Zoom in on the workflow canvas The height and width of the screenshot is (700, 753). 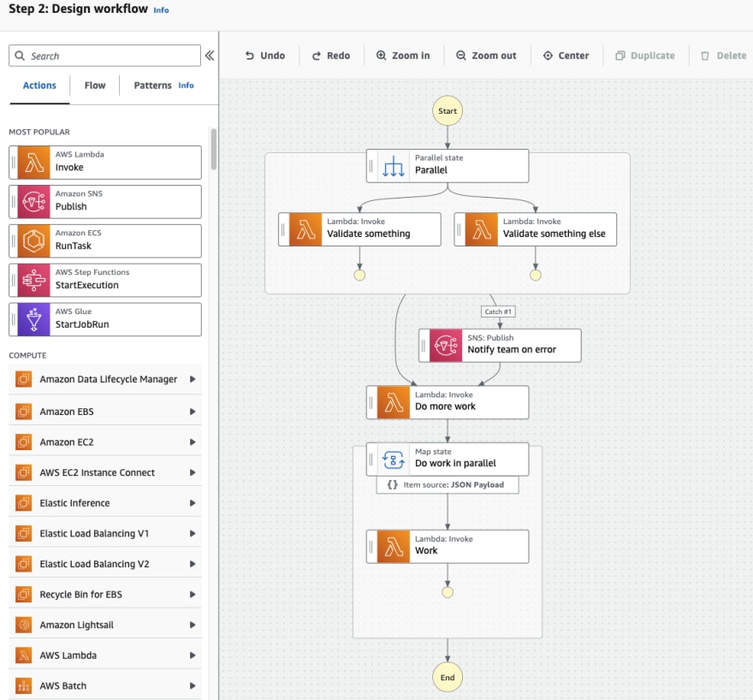pyautogui.click(x=403, y=56)
